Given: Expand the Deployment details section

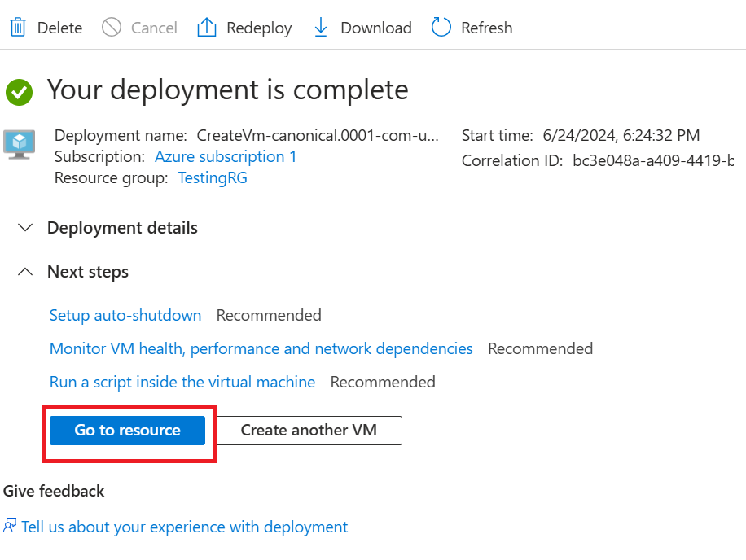Looking at the screenshot, I should [26, 228].
